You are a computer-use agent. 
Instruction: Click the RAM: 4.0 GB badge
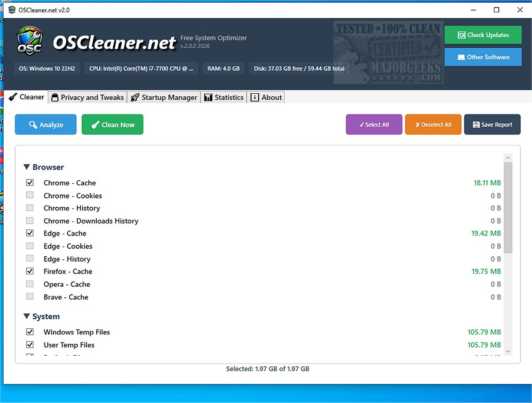click(223, 68)
